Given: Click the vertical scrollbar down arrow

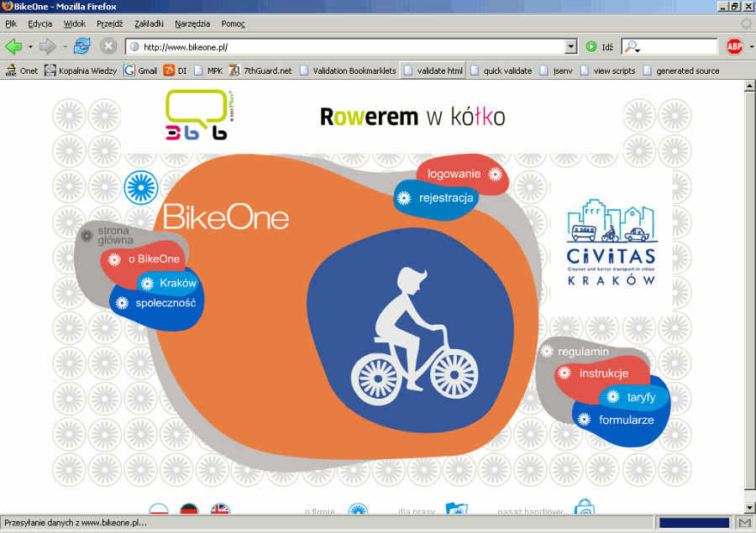Looking at the screenshot, I should [750, 508].
